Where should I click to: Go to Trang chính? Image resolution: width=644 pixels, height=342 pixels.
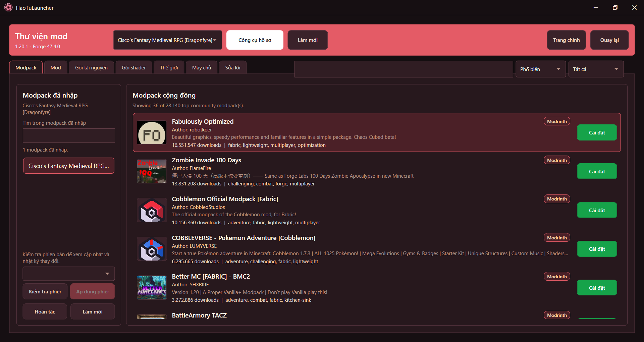(566, 40)
